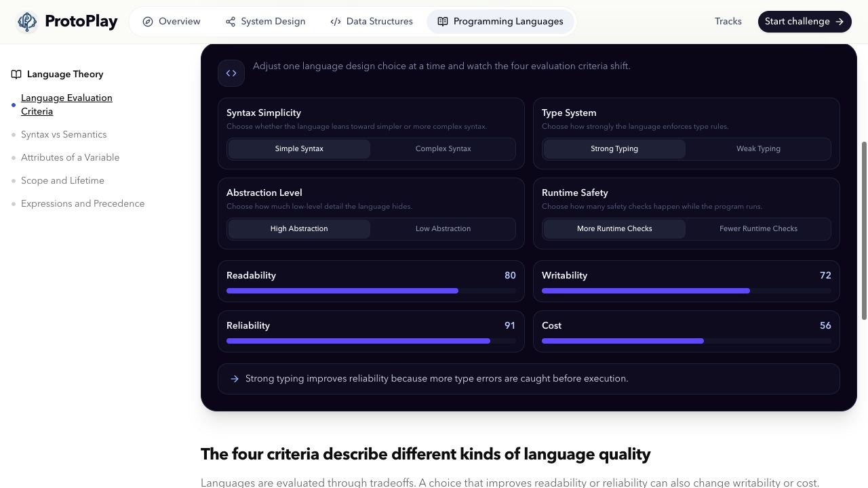Click the Abstraction Level heading
The height and width of the screenshot is (488, 868).
click(264, 193)
